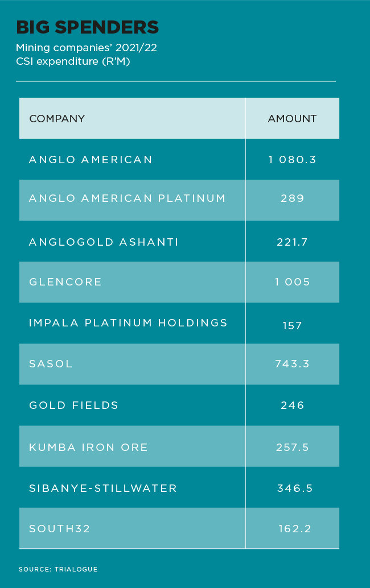Select the AngloGold Ashanti company name

[x=104, y=242]
